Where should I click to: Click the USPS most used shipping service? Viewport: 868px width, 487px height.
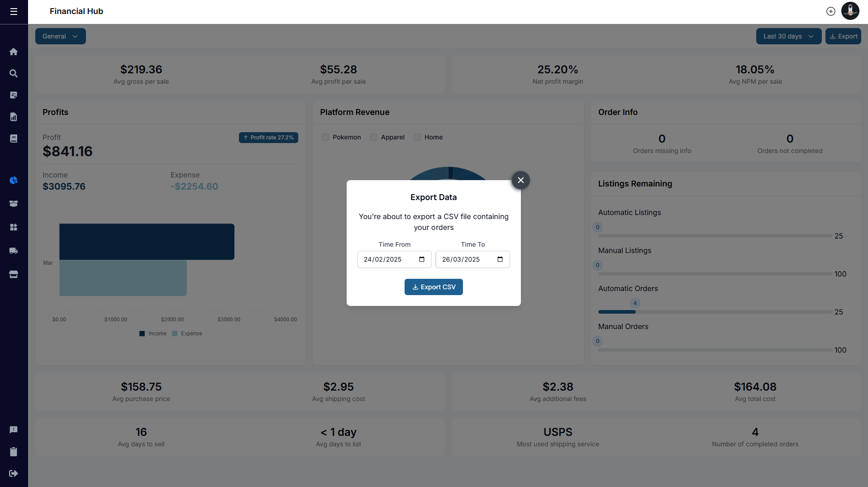tap(558, 432)
